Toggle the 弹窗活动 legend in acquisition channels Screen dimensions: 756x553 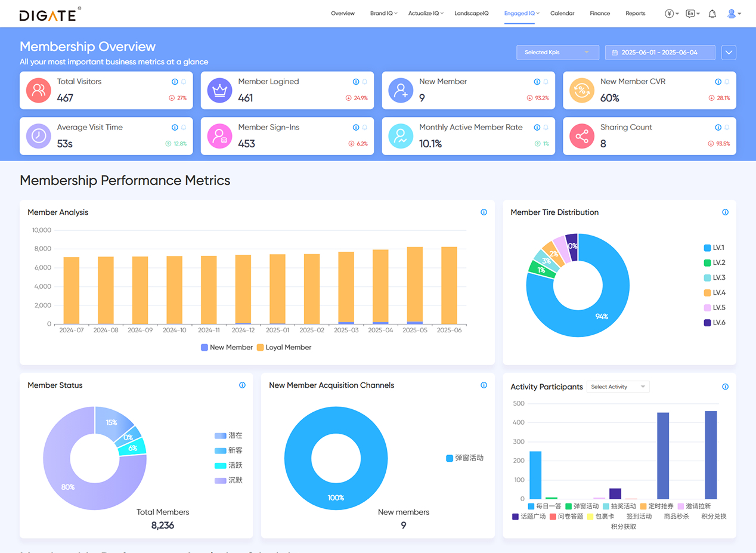click(464, 458)
